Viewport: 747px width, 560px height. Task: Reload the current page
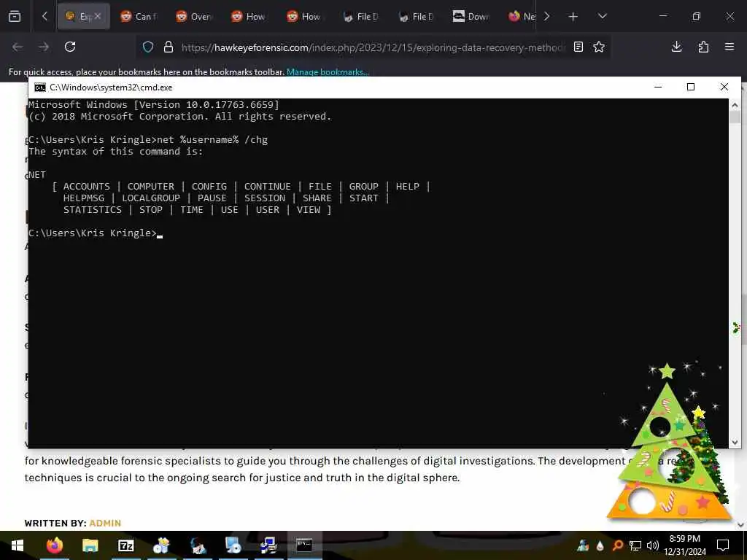70,47
